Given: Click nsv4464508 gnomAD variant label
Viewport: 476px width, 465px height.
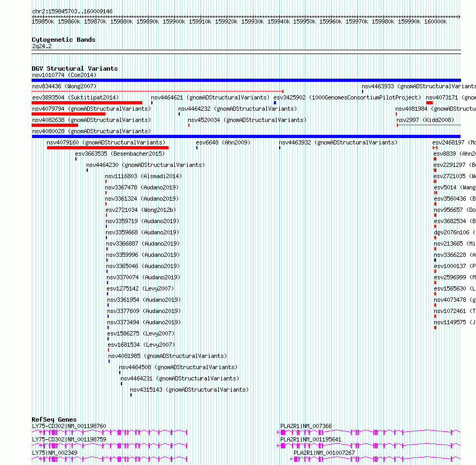Looking at the screenshot, I should coord(178,367).
